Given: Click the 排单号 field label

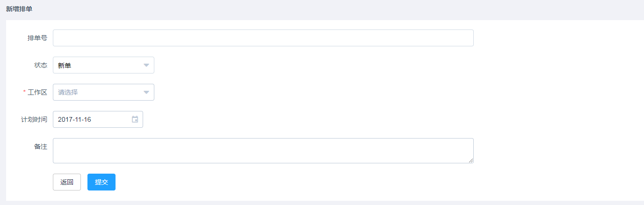Looking at the screenshot, I should click(x=37, y=38).
